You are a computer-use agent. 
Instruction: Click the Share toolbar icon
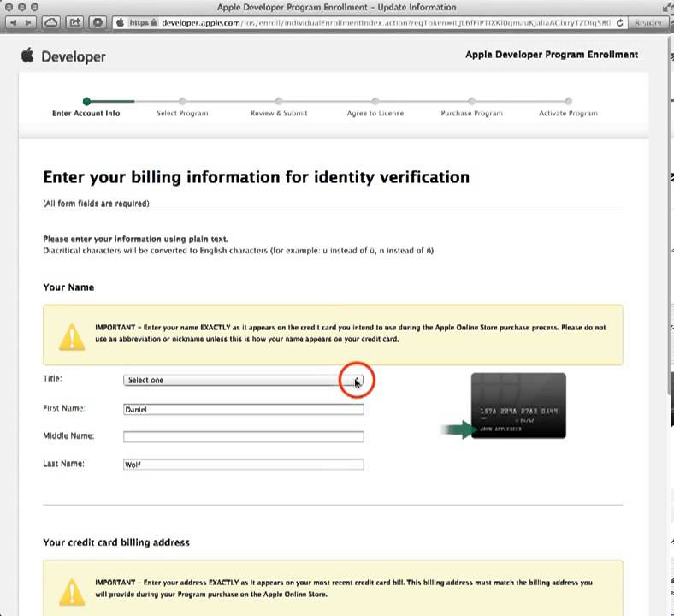(74, 22)
